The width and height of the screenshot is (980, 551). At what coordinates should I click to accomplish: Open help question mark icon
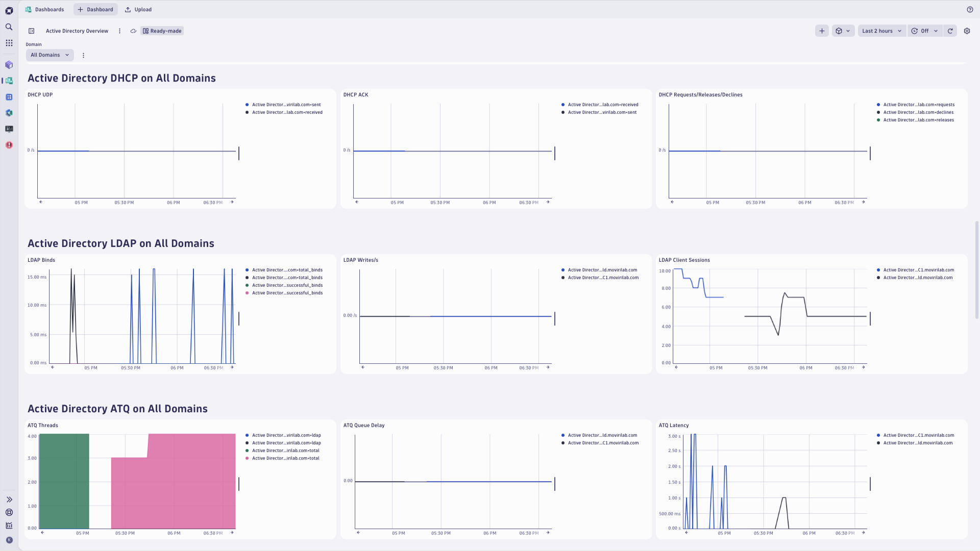click(x=970, y=9)
